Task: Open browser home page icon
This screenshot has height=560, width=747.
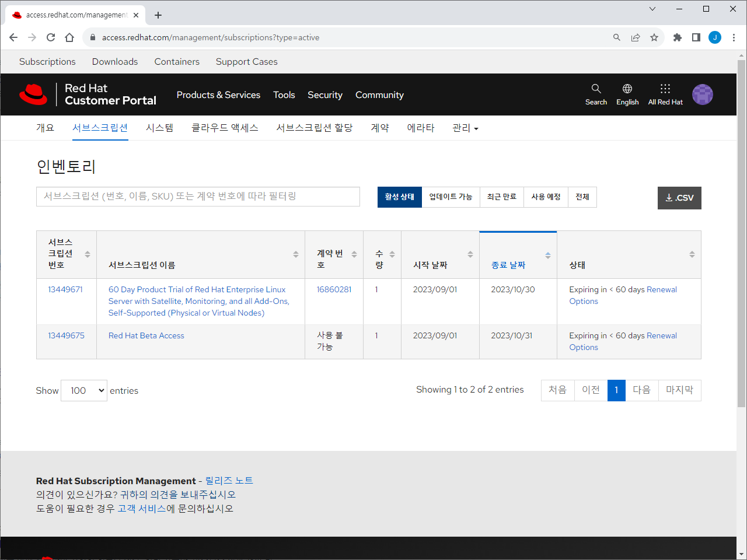Action: pyautogui.click(x=69, y=37)
